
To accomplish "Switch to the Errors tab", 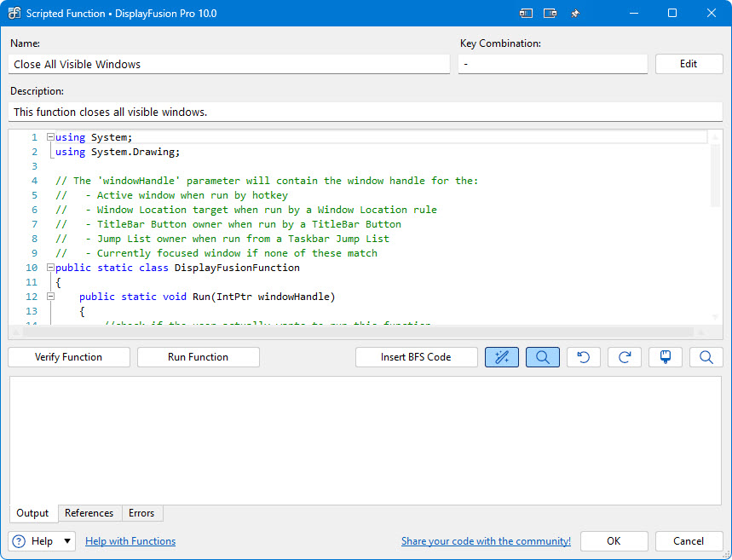I will (x=141, y=513).
